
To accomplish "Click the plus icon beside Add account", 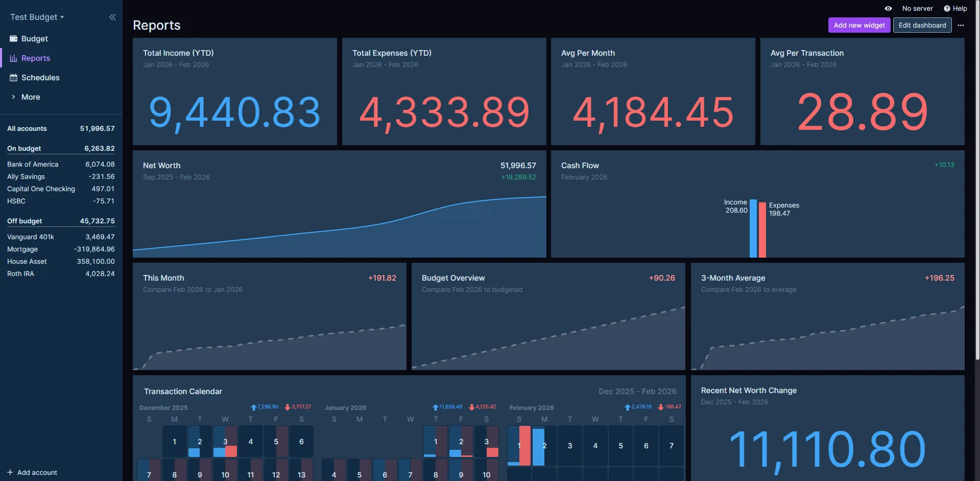I will [10, 472].
